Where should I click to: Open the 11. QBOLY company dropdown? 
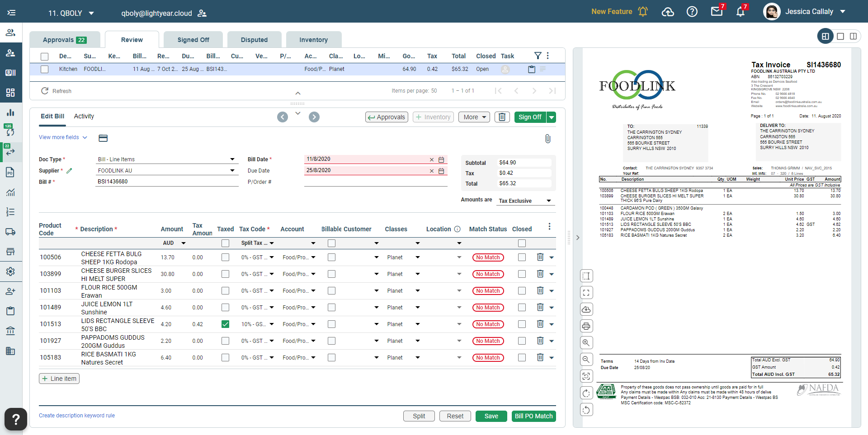pos(71,13)
